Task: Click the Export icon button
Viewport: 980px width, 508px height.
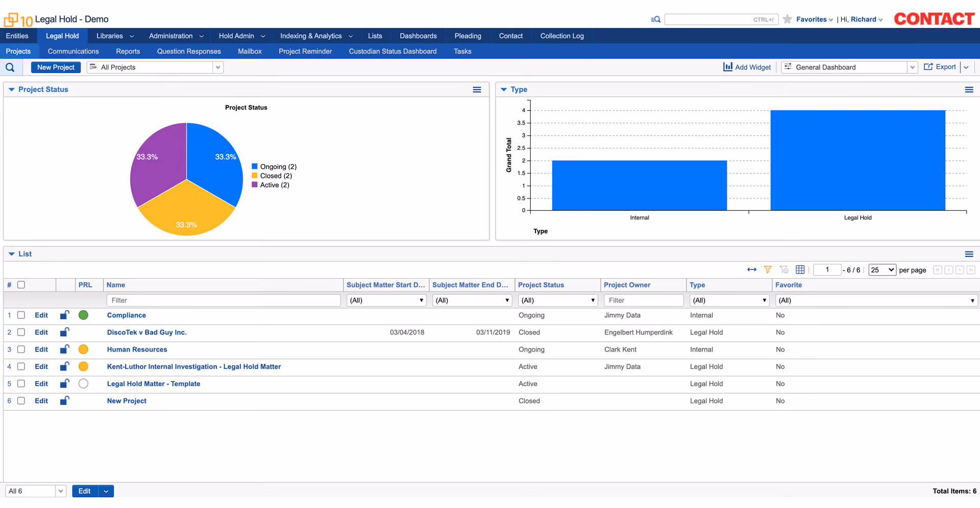Action: (940, 67)
